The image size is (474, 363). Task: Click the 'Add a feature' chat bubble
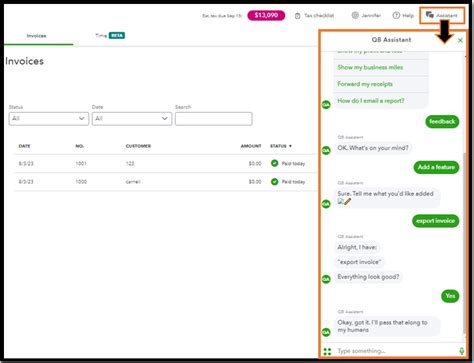(436, 167)
